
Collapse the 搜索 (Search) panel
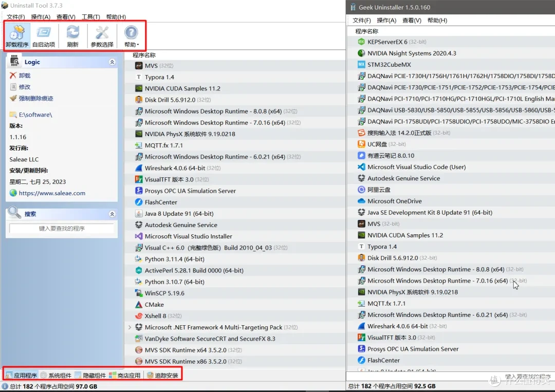pos(112,214)
